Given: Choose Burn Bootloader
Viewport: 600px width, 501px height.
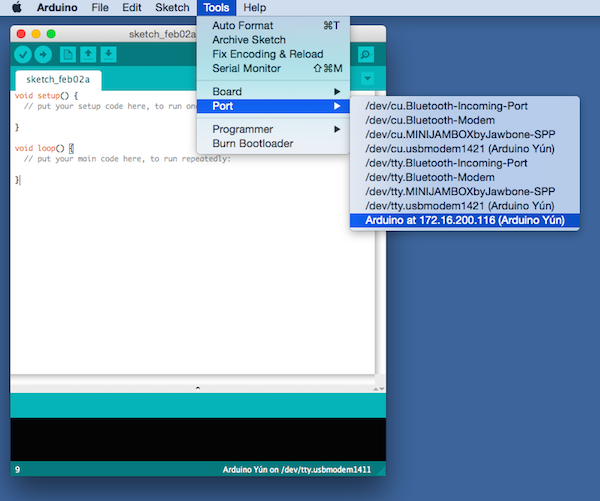Looking at the screenshot, I should click(273, 144).
